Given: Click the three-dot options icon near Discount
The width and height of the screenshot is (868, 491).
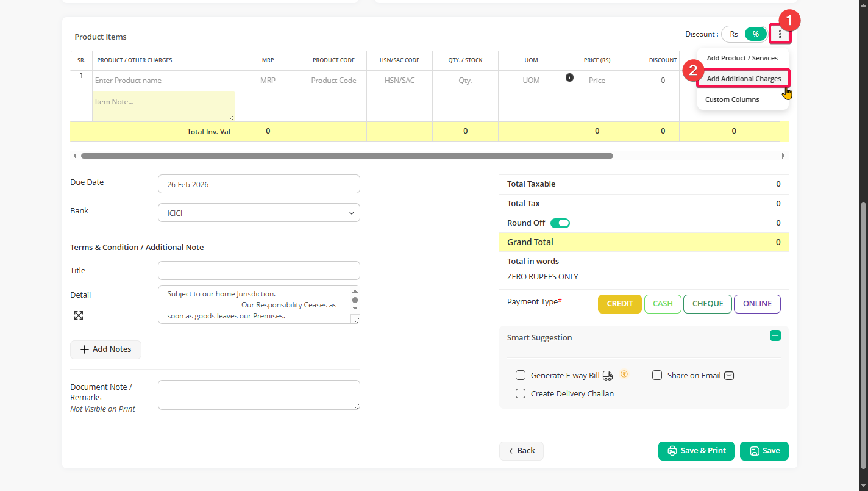Looking at the screenshot, I should click(780, 35).
